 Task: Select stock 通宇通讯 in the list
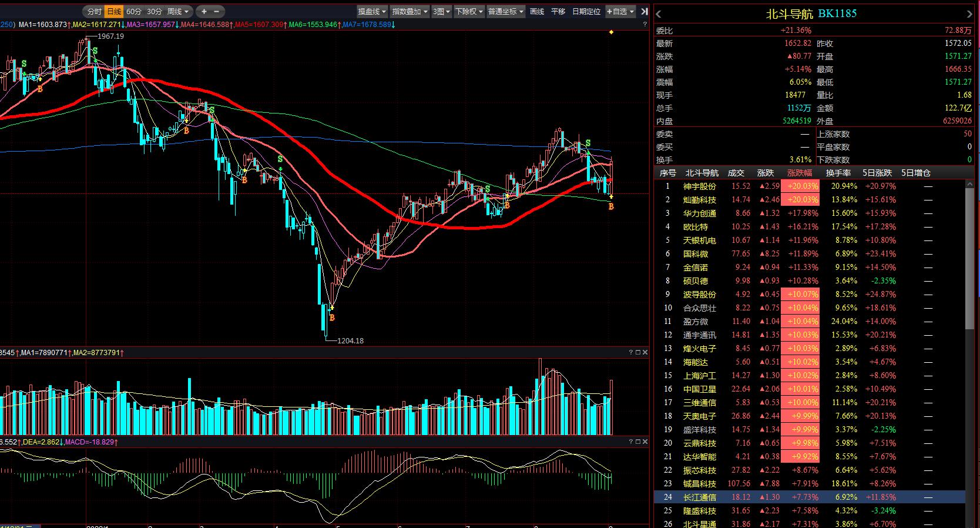700,335
